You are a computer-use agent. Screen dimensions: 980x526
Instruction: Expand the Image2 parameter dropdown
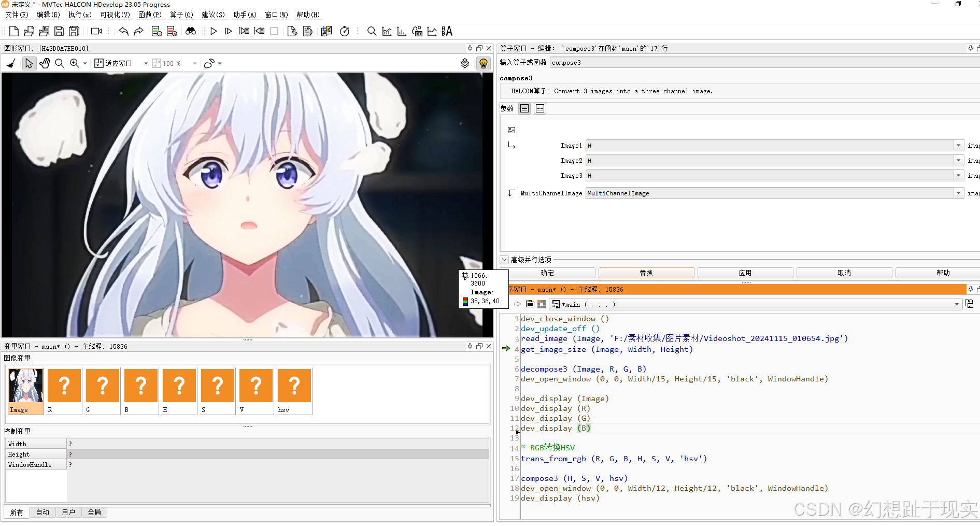click(959, 161)
